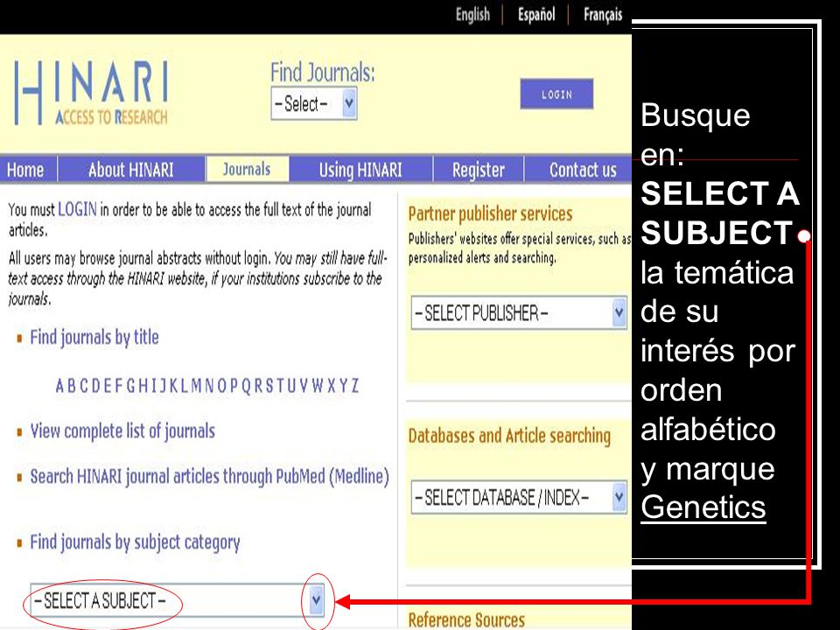Click the SELECT PUBLISHER dropdown arrow

(619, 313)
